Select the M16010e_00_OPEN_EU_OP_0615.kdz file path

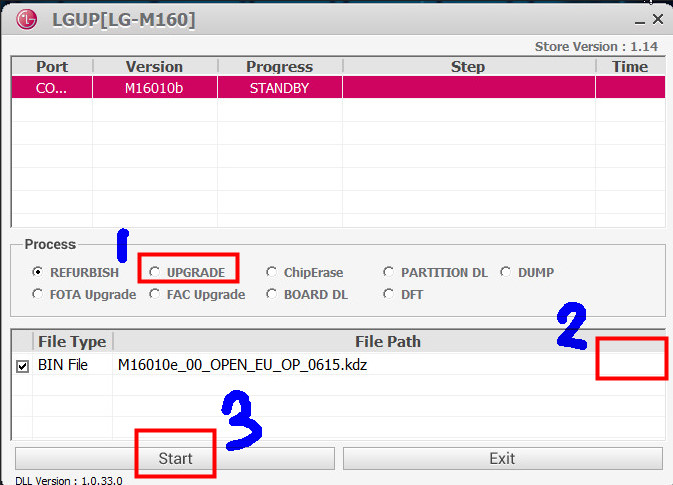243,365
